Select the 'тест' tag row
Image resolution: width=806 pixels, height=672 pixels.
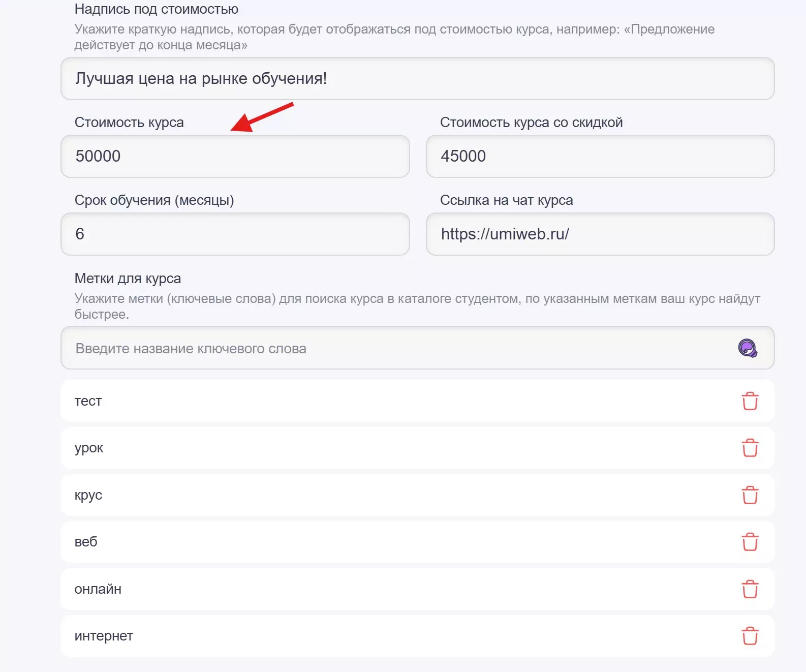pos(396,401)
